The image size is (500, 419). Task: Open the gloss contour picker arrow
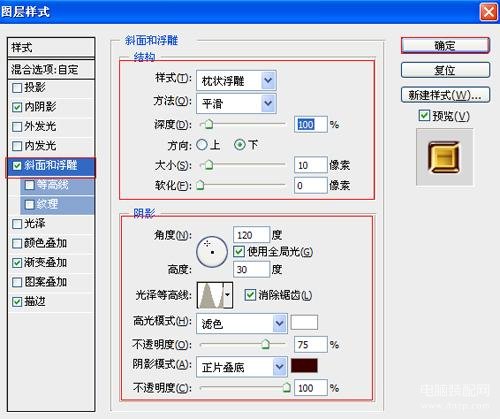pyautogui.click(x=228, y=295)
